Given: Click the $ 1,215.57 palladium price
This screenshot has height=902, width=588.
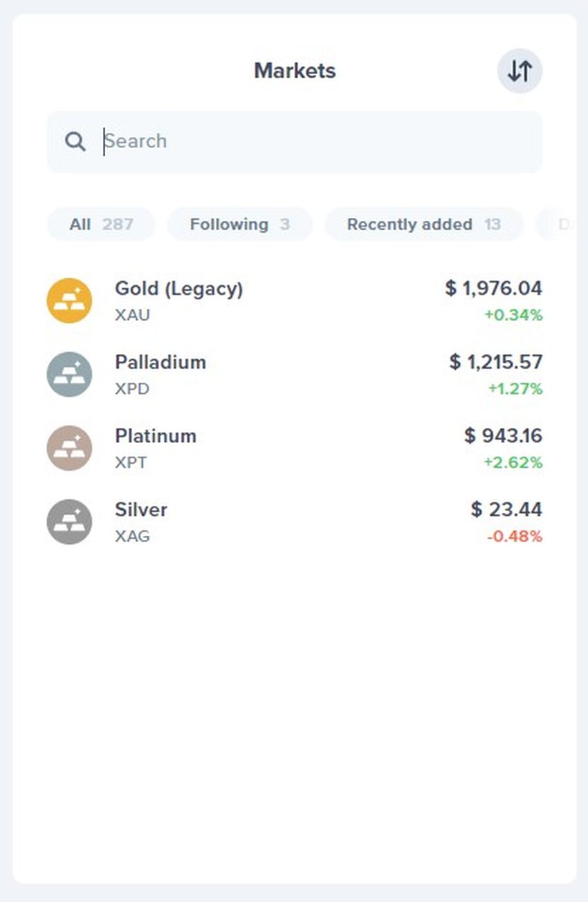Looking at the screenshot, I should point(496,361).
